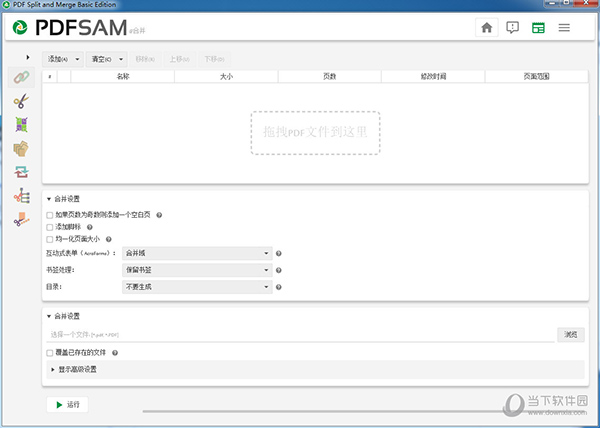
Task: Click the 运行 run button
Action: [67, 404]
